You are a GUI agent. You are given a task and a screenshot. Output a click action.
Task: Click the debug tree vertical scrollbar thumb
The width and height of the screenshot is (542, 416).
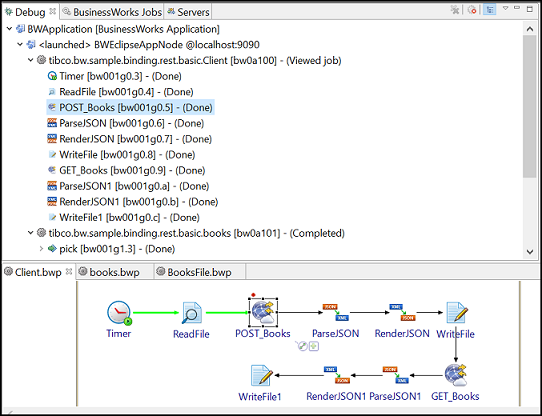(530, 107)
